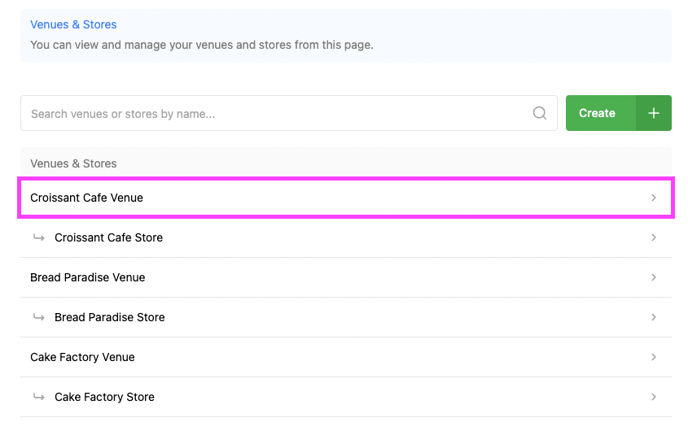Select the Croissant Cafe Venue name
This screenshot has height=431, width=688.
pos(87,198)
